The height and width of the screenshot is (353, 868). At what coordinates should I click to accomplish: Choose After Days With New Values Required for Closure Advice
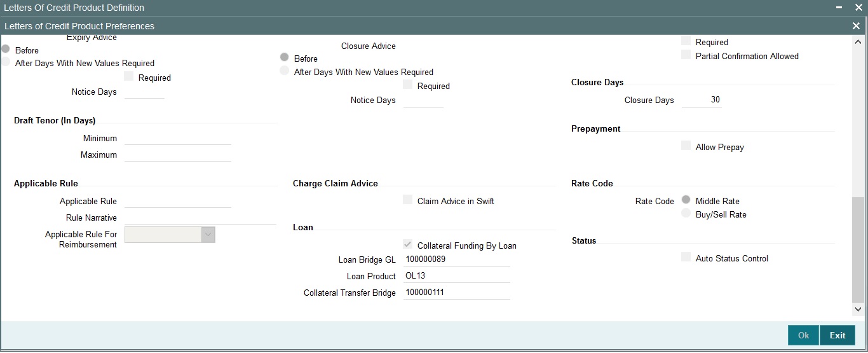click(x=285, y=71)
